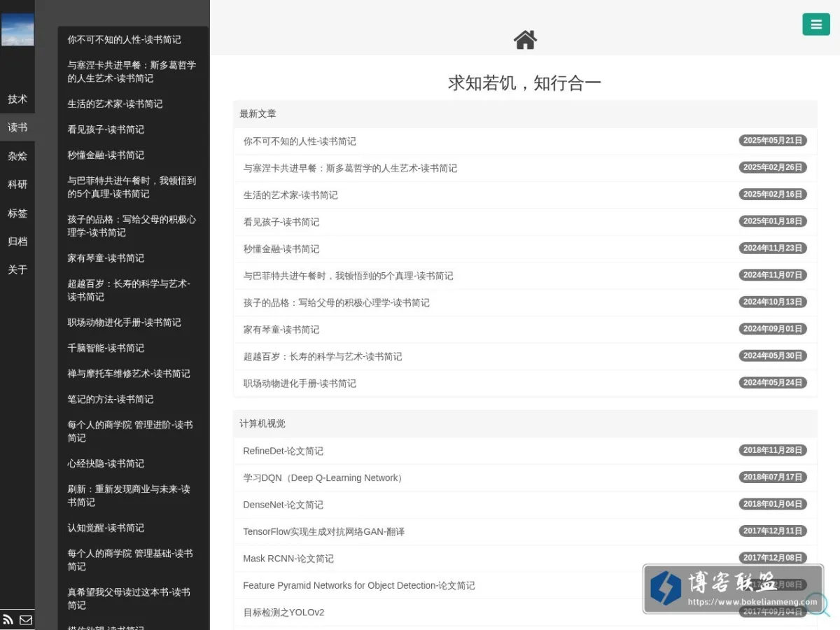Viewport: 840px width, 630px height.
Task: Open the 标签 sidebar menu
Action: tap(17, 213)
